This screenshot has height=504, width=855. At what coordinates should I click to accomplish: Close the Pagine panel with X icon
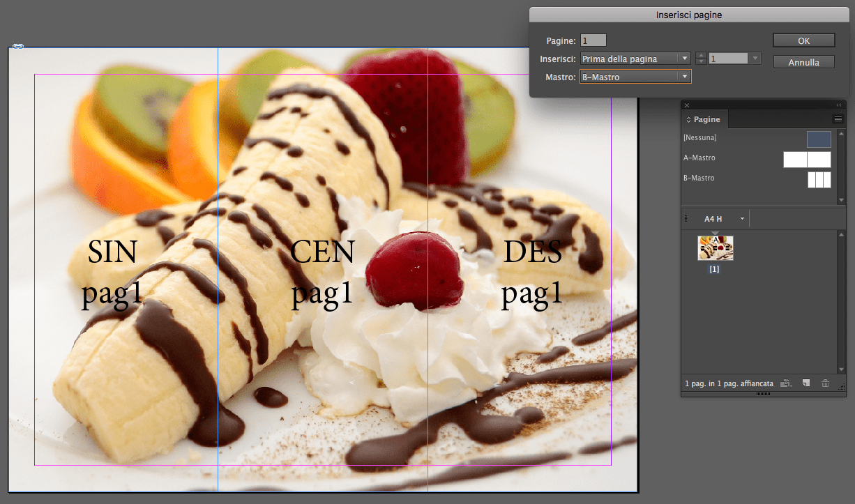coord(687,105)
